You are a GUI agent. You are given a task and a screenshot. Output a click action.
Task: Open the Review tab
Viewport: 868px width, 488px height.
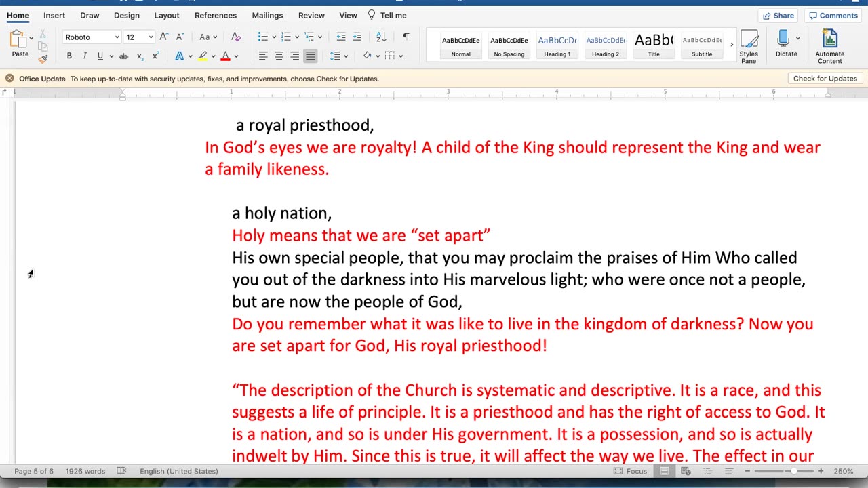point(311,15)
